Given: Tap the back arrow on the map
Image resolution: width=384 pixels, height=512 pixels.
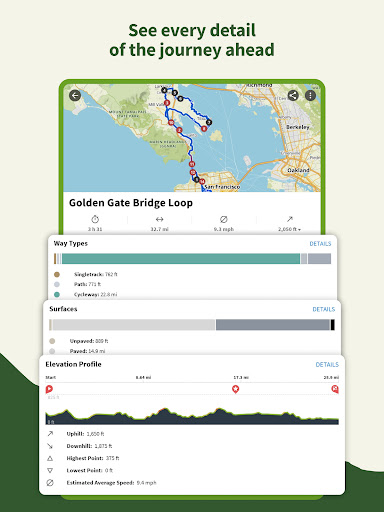Looking at the screenshot, I should click(x=75, y=96).
